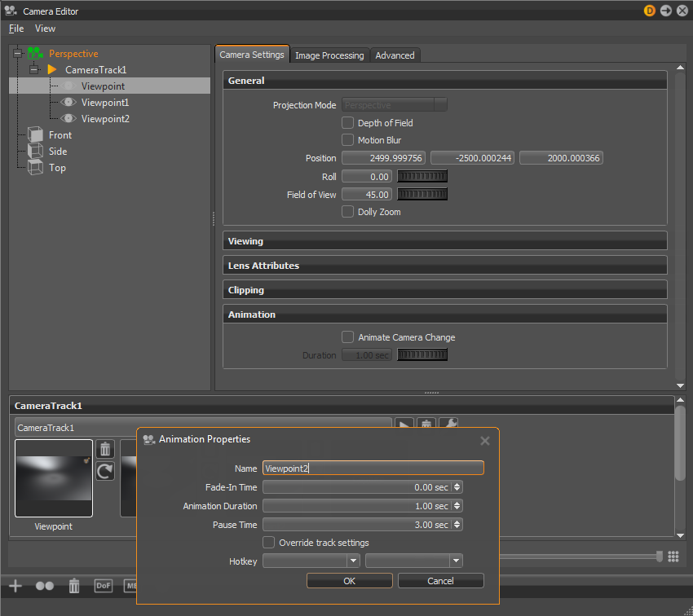The height and width of the screenshot is (616, 693).
Task: Click the orange D icon in title bar
Action: [x=650, y=11]
